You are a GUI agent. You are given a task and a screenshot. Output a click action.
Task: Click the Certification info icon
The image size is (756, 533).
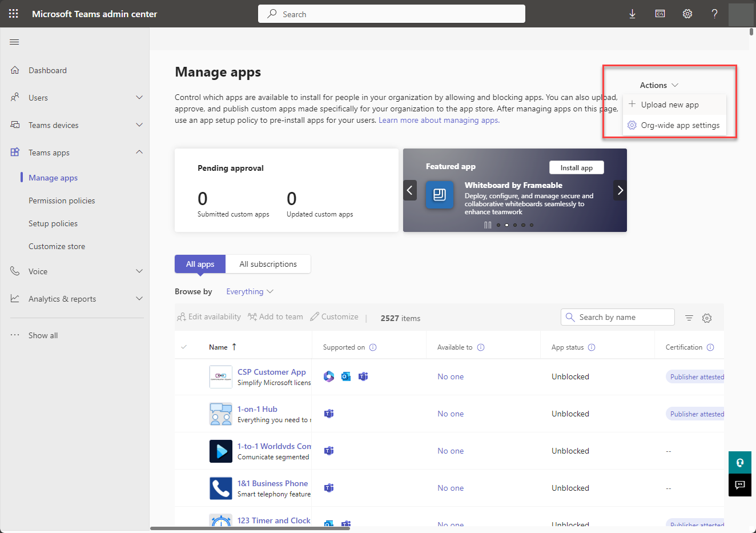[710, 347]
